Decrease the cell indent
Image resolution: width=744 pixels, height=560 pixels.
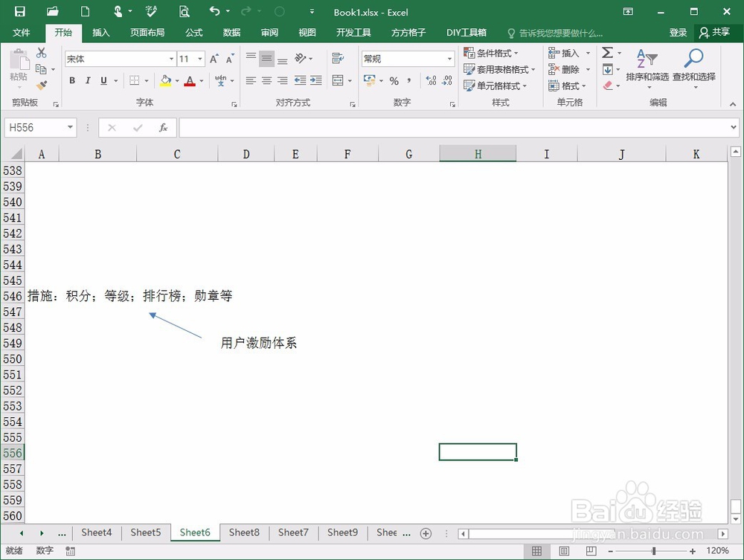pyautogui.click(x=300, y=80)
